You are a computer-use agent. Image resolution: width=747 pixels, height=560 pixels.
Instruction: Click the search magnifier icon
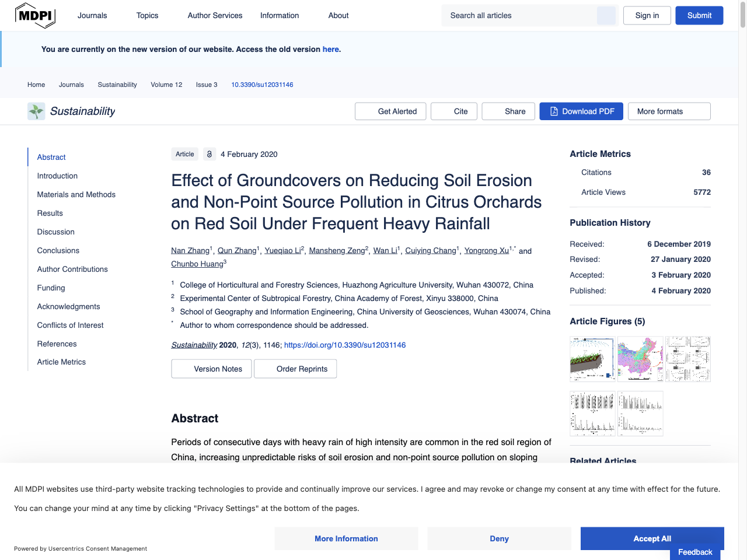click(x=606, y=15)
